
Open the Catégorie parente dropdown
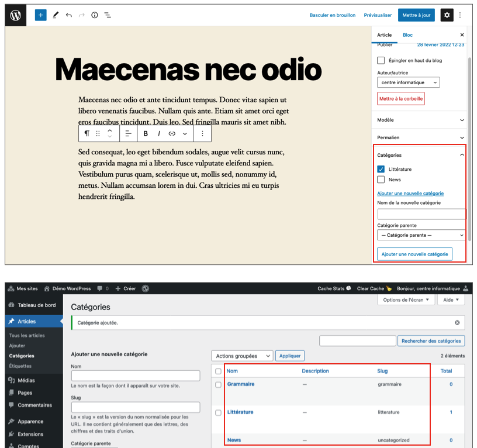421,235
